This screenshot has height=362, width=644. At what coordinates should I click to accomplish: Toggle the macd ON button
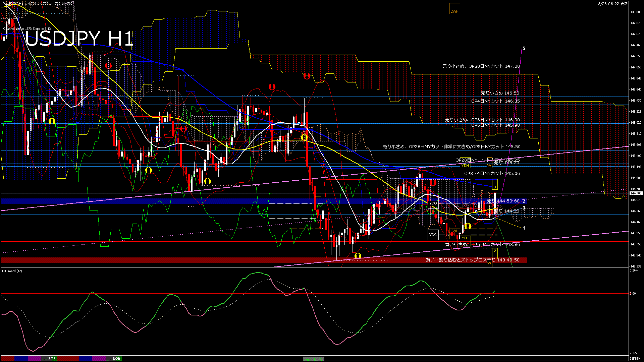point(314,359)
